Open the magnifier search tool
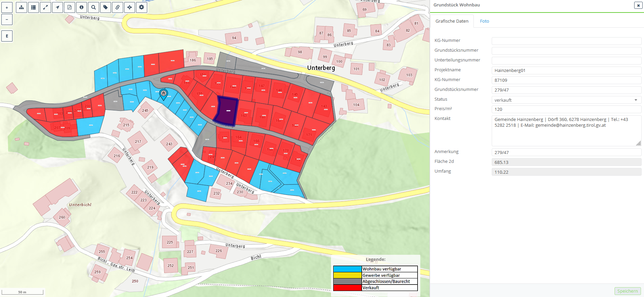 (93, 7)
